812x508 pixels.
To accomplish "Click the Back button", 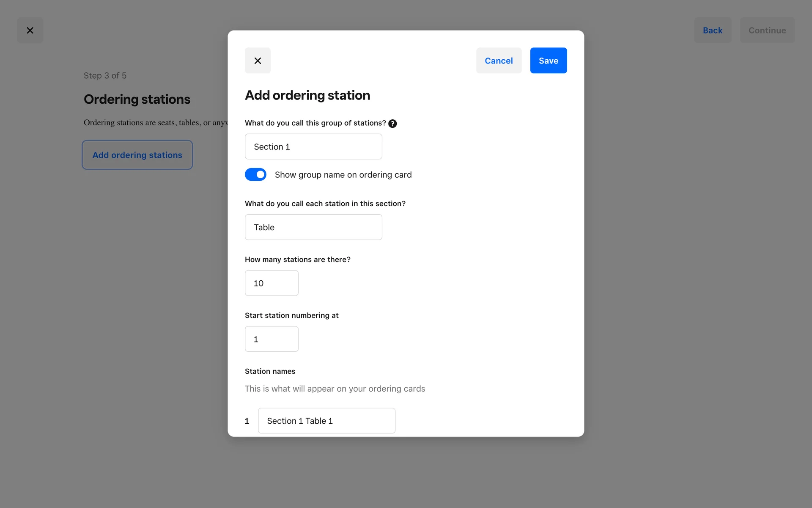I will (712, 30).
